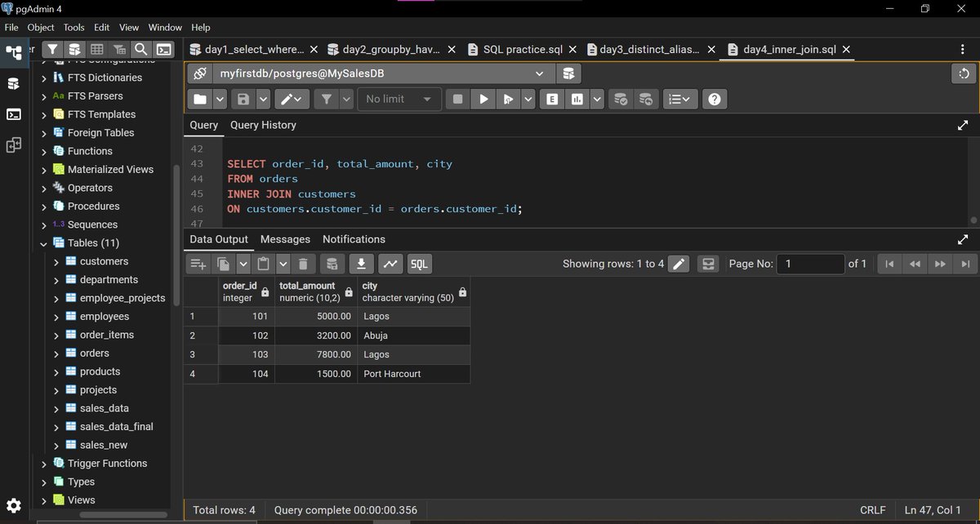Click the connection status link icon

[200, 73]
